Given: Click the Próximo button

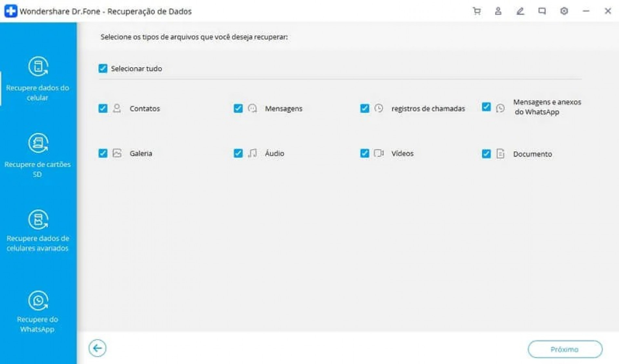Looking at the screenshot, I should pyautogui.click(x=565, y=349).
